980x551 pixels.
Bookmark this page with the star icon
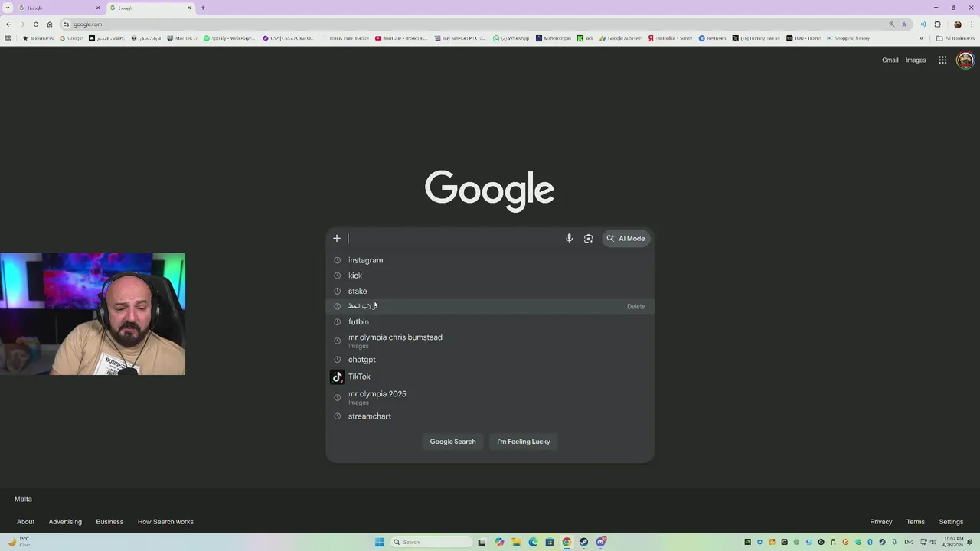(x=904, y=24)
